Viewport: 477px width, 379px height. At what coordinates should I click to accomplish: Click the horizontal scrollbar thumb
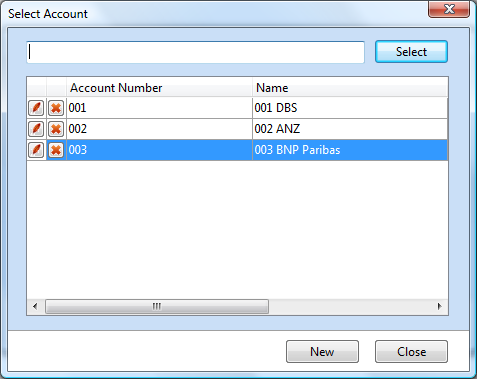click(x=157, y=306)
